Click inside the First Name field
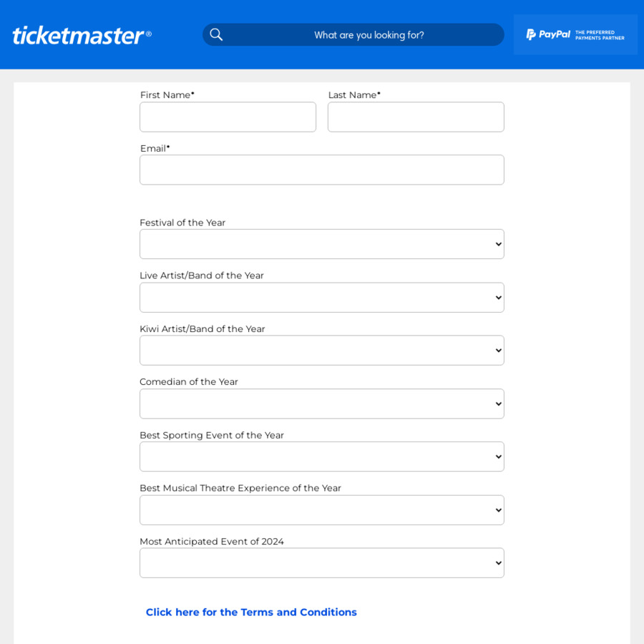Viewport: 644px width, 644px height. (x=228, y=117)
